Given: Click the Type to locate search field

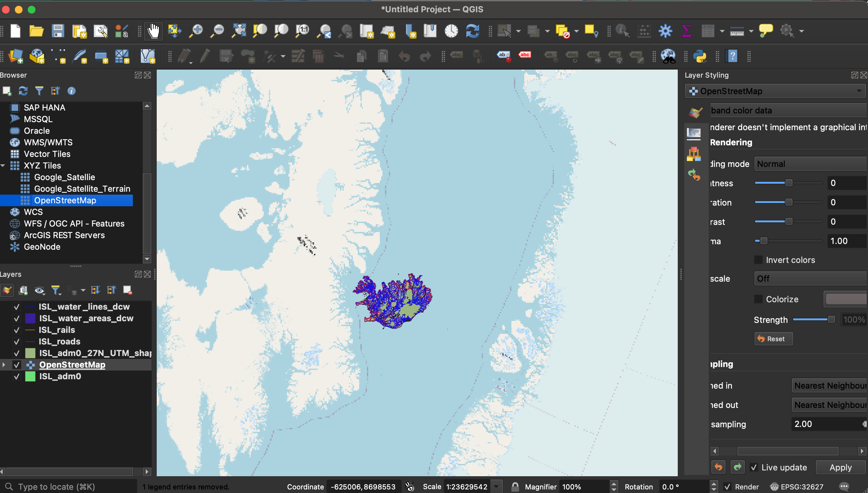Looking at the screenshot, I should (69, 487).
